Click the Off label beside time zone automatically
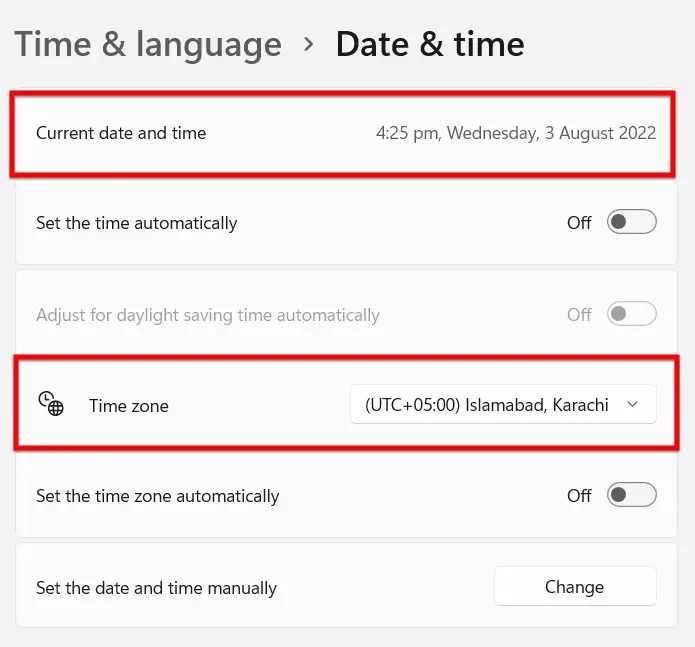695x647 pixels. coord(579,495)
